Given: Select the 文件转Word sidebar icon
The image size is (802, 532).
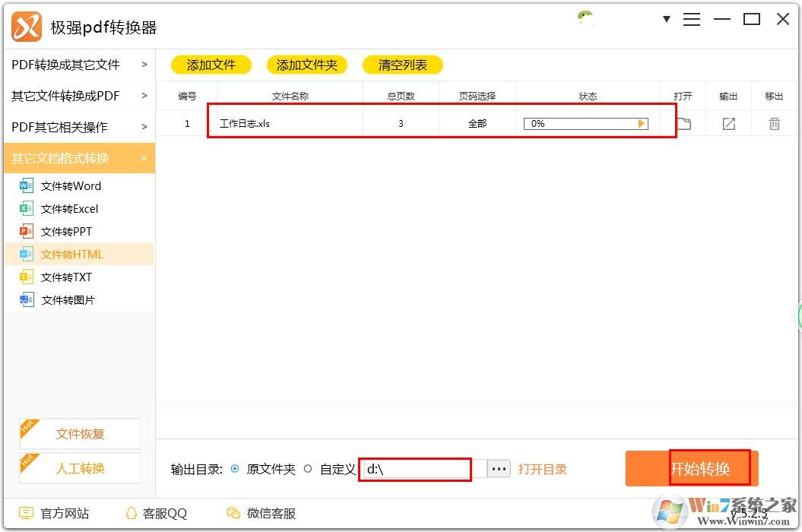Looking at the screenshot, I should (27, 185).
